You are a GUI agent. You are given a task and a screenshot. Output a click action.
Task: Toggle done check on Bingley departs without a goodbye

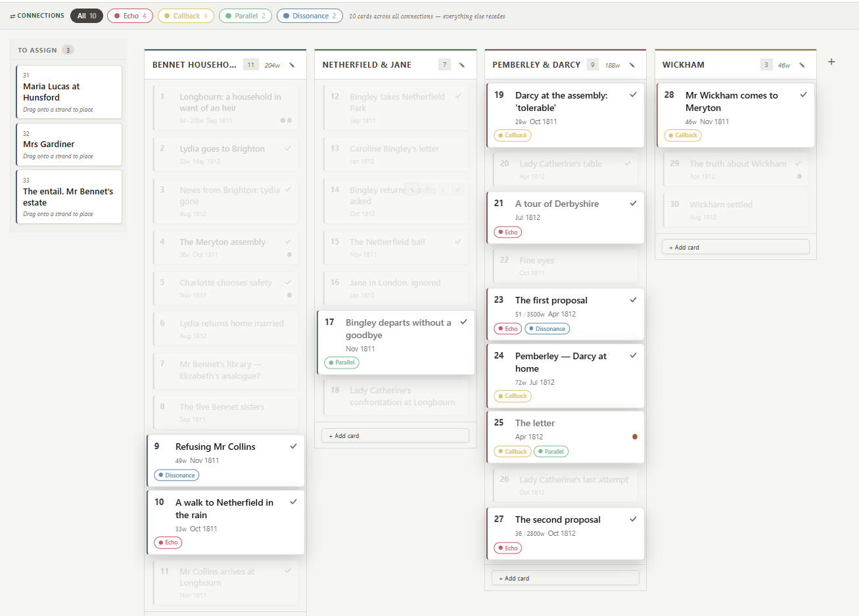(x=463, y=322)
